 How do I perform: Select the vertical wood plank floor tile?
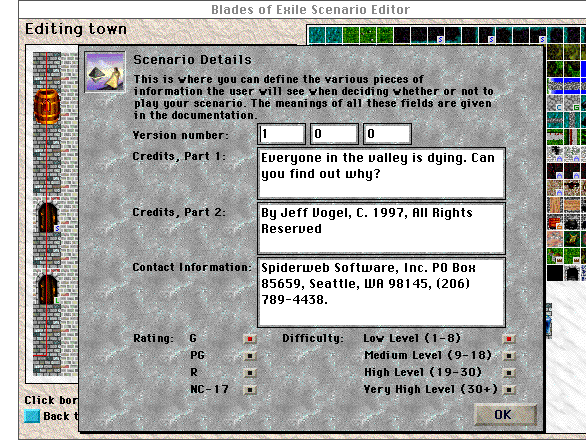click(x=555, y=204)
